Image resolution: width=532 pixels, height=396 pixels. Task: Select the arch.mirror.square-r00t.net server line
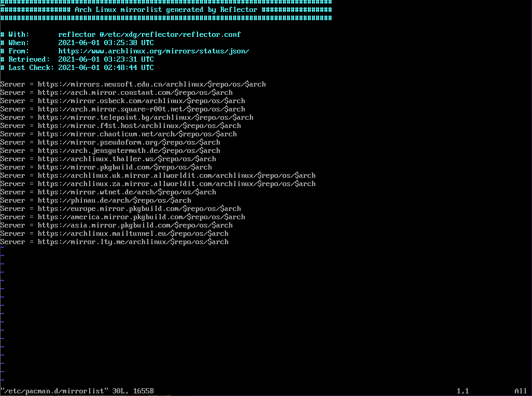coord(122,109)
